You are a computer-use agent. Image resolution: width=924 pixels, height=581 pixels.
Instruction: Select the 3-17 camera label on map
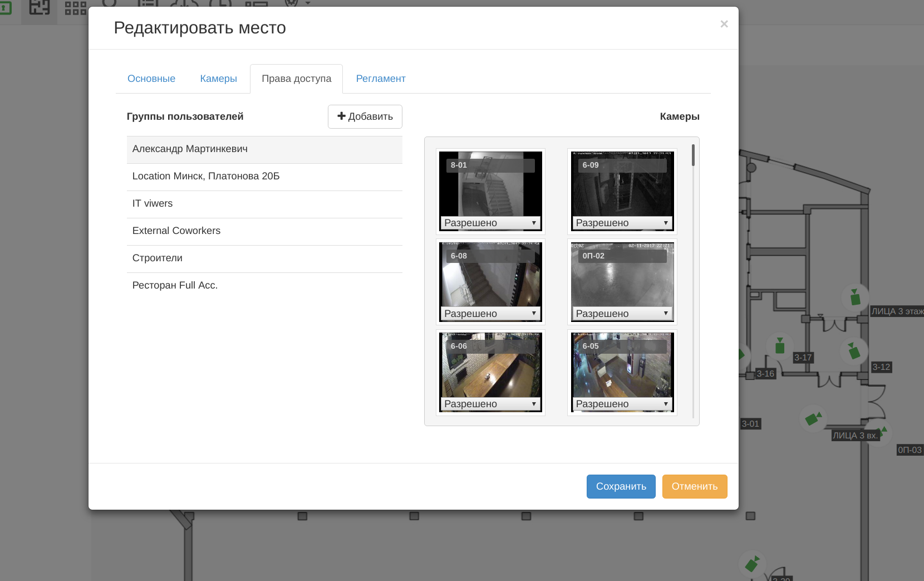(803, 358)
